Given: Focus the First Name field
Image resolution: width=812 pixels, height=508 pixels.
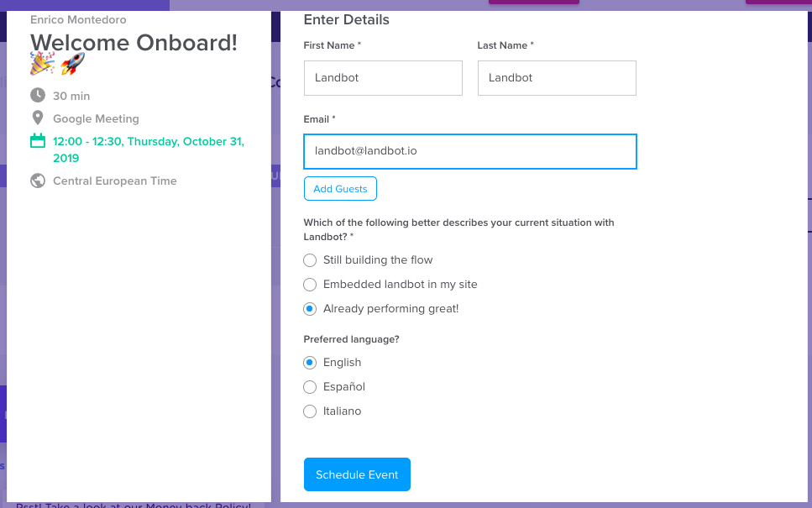Looking at the screenshot, I should point(383,78).
